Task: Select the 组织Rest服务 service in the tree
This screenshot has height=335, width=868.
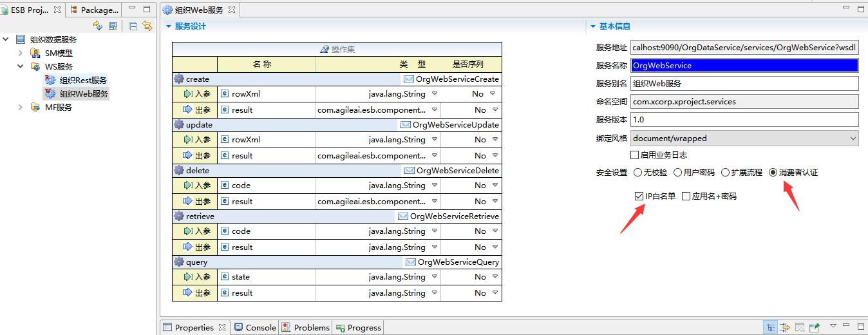Action: click(76, 80)
